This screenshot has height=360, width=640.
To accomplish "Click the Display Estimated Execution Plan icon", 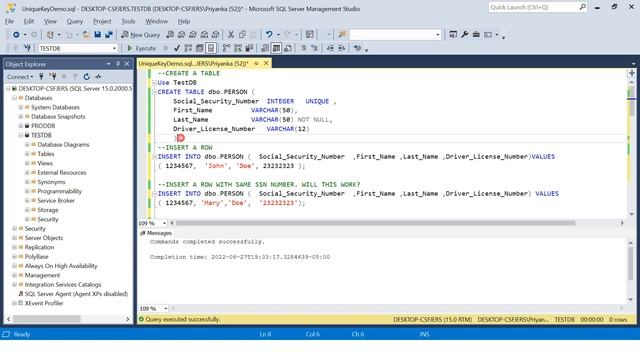I will [x=188, y=48].
